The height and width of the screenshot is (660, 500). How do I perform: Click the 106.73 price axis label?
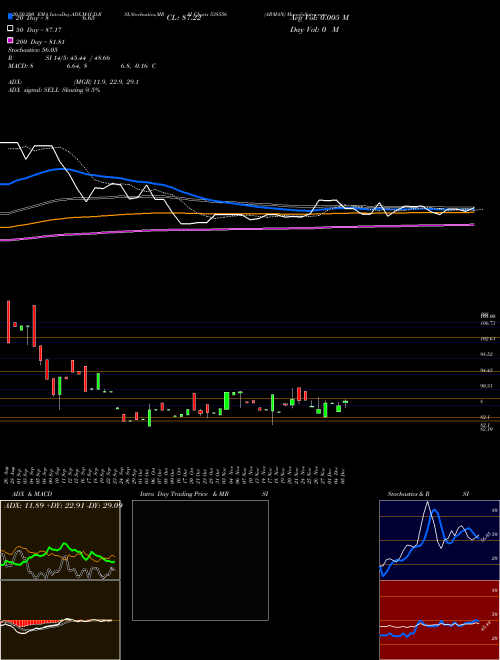tap(488, 323)
